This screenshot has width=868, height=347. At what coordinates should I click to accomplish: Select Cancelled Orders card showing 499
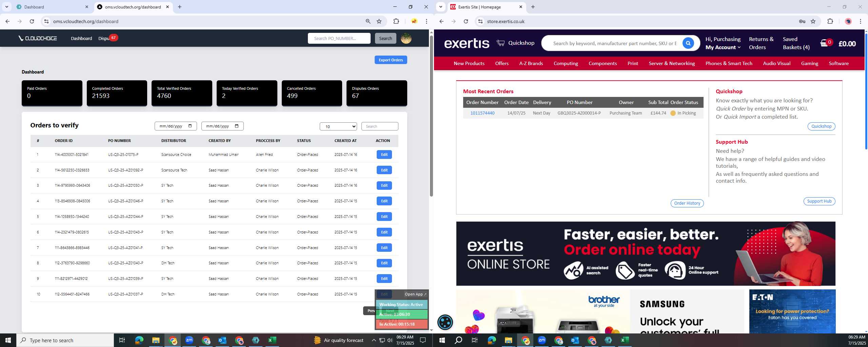tap(312, 93)
